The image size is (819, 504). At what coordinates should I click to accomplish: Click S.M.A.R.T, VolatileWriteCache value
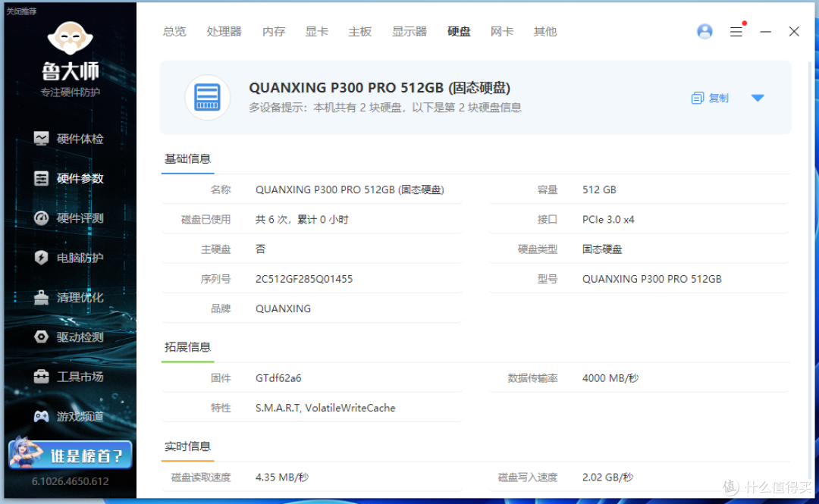point(325,408)
